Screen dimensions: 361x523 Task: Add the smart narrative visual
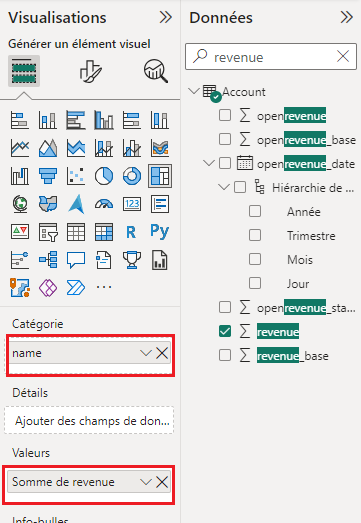(x=104, y=260)
